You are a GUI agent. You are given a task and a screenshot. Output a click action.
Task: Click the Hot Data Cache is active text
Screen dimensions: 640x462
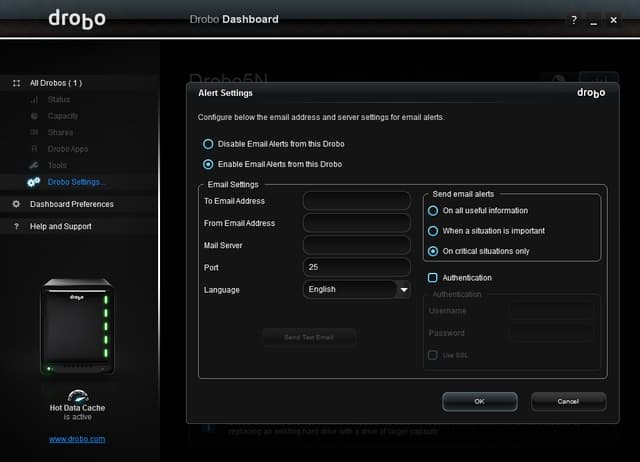point(78,412)
